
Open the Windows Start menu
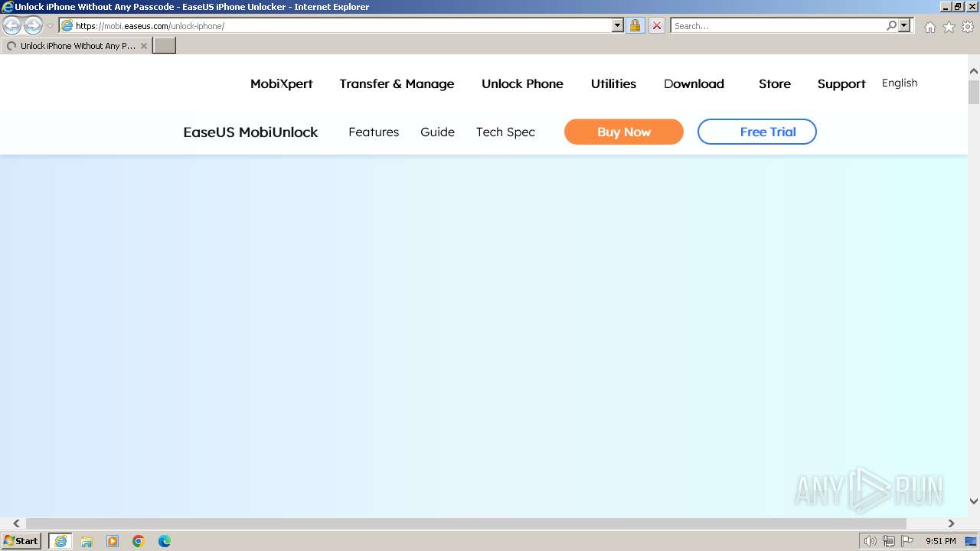click(x=21, y=541)
